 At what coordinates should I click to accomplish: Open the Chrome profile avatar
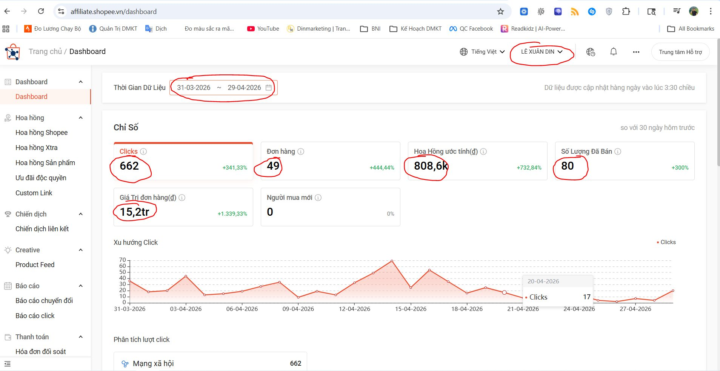coord(693,11)
